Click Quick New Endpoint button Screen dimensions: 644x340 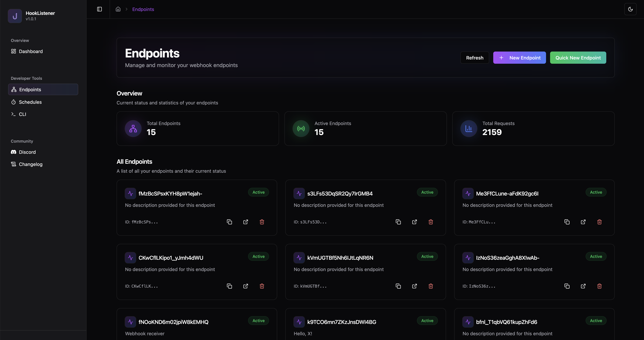pyautogui.click(x=578, y=58)
